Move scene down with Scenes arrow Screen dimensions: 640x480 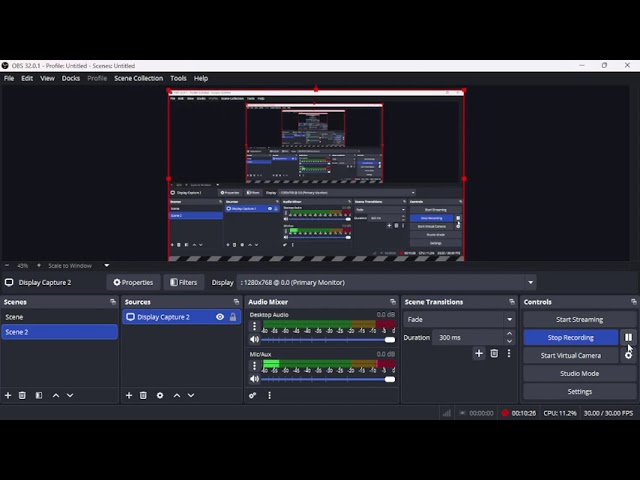(70, 395)
